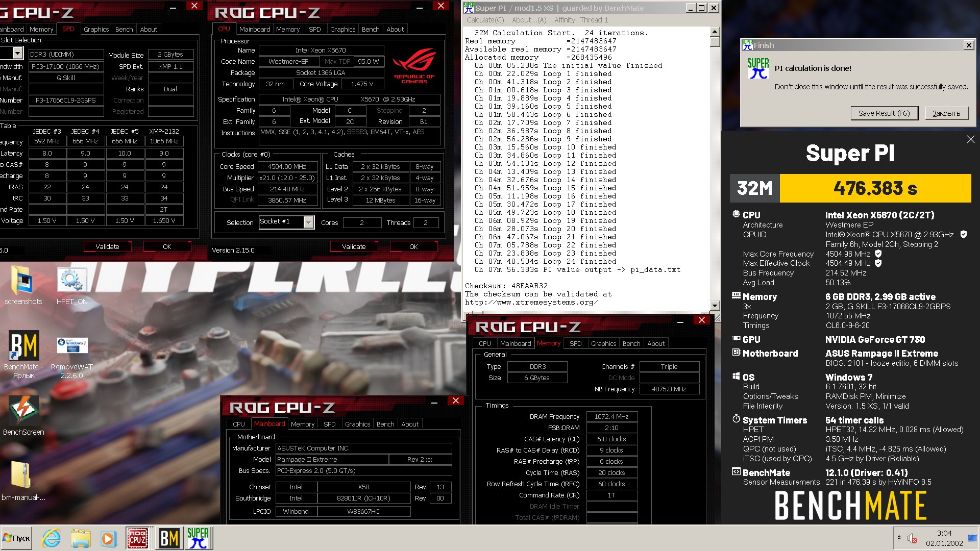Click the Intel Xeon X5670 name field
The height and width of the screenshot is (551, 980).
click(321, 50)
